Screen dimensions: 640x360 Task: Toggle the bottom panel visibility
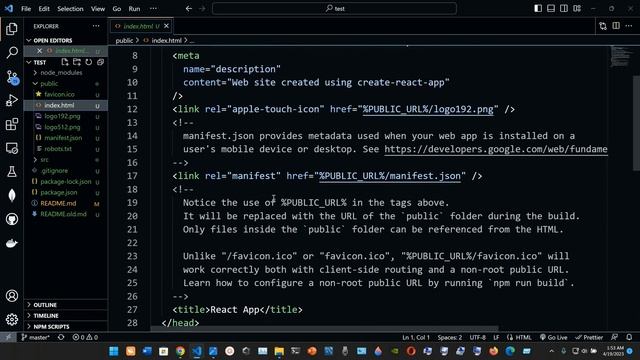click(x=551, y=9)
